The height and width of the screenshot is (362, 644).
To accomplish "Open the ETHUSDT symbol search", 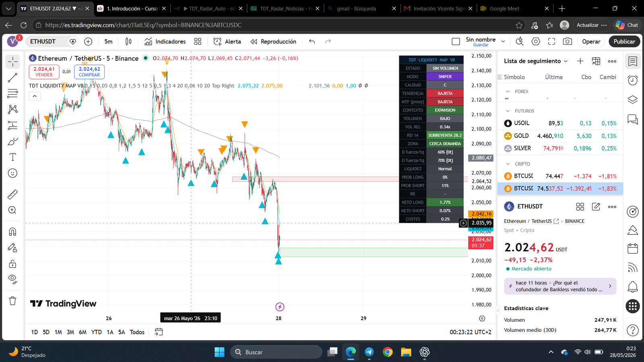I will 43,41.
